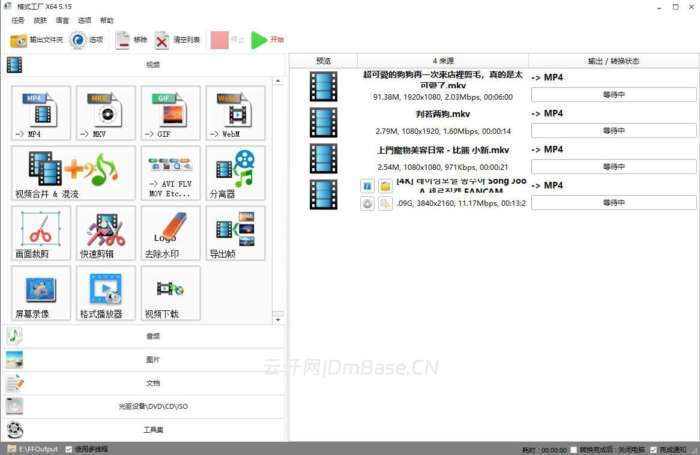The height and width of the screenshot is (455, 700).
Task: Click the 等待中 status bar of first task
Action: tap(614, 95)
